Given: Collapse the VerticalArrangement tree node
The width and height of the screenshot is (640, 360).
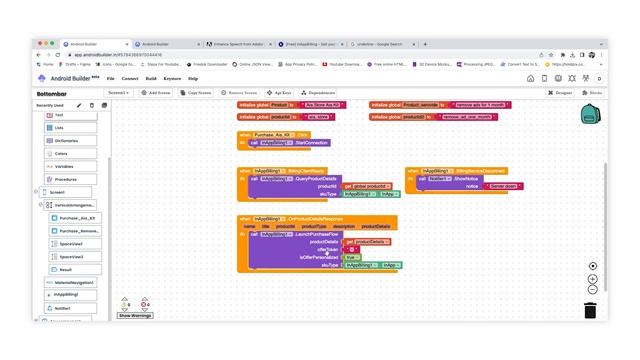Looking at the screenshot, I should 40,205.
